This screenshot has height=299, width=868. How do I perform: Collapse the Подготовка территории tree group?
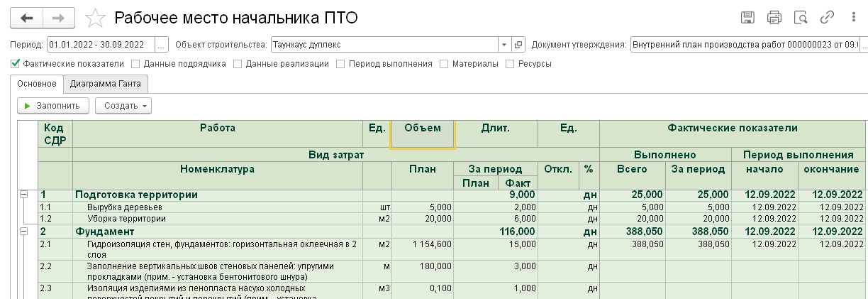point(23,194)
